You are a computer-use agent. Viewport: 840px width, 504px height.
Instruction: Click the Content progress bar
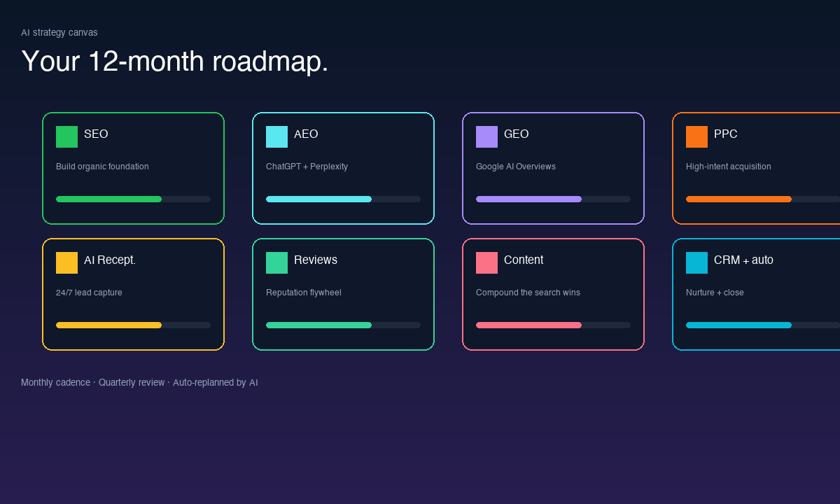[x=553, y=325]
